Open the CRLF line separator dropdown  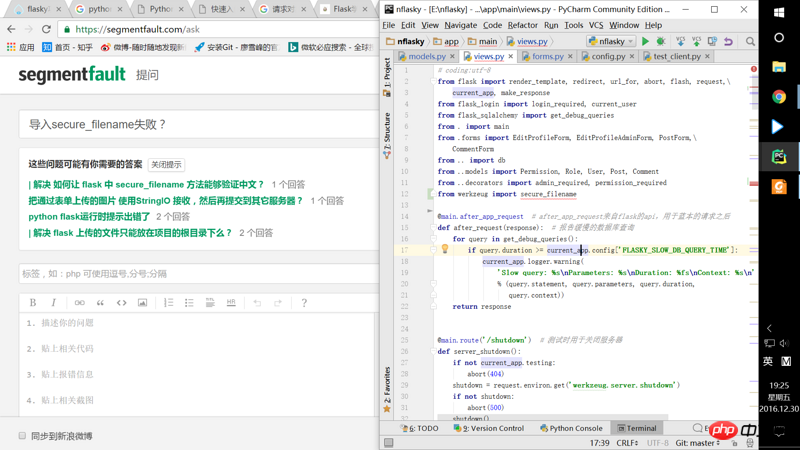coord(627,443)
